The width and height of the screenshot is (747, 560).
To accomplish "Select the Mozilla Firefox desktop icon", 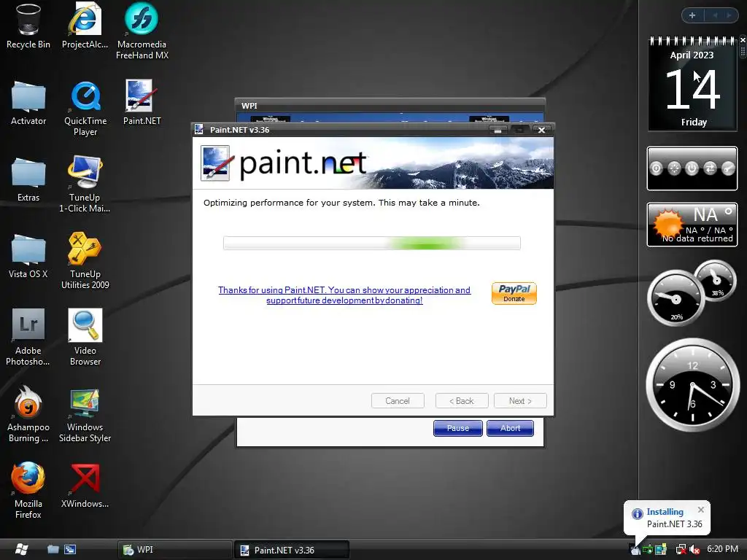I will pyautogui.click(x=28, y=491).
